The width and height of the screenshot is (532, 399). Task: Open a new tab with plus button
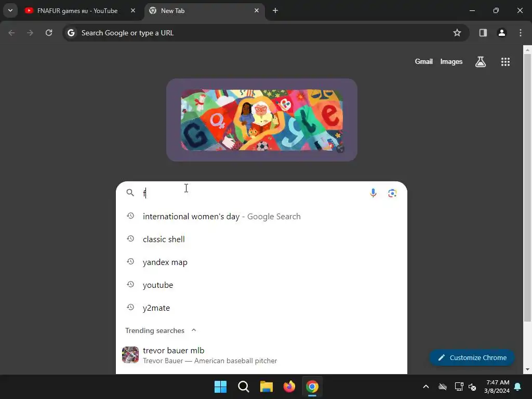tap(275, 10)
